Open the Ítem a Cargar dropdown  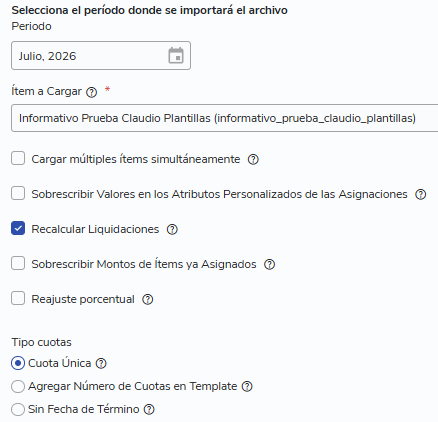(x=224, y=118)
